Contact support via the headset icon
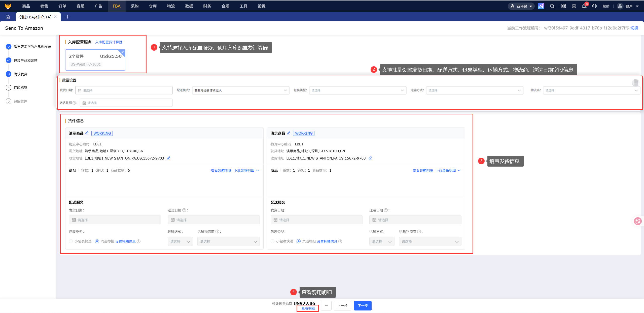644x313 pixels. (594, 6)
